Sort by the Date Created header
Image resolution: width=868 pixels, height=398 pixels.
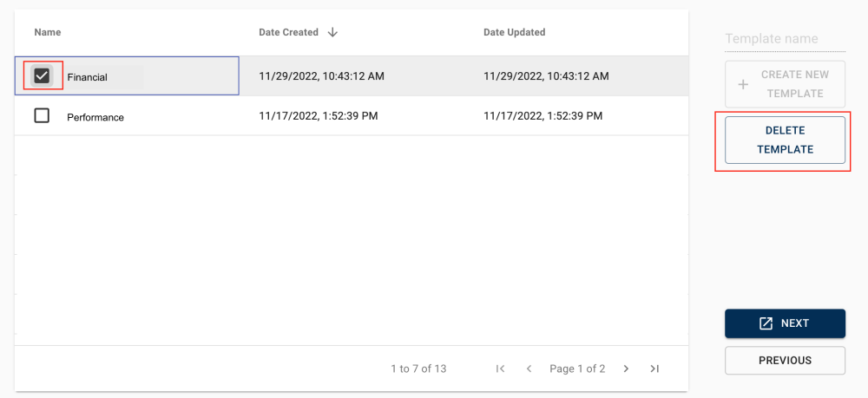288,32
